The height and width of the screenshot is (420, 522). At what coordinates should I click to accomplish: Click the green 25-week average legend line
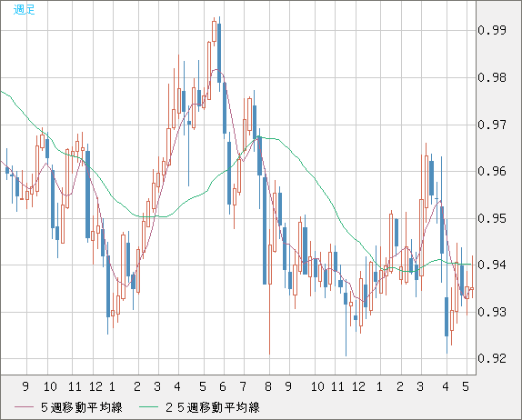pyautogui.click(x=148, y=407)
